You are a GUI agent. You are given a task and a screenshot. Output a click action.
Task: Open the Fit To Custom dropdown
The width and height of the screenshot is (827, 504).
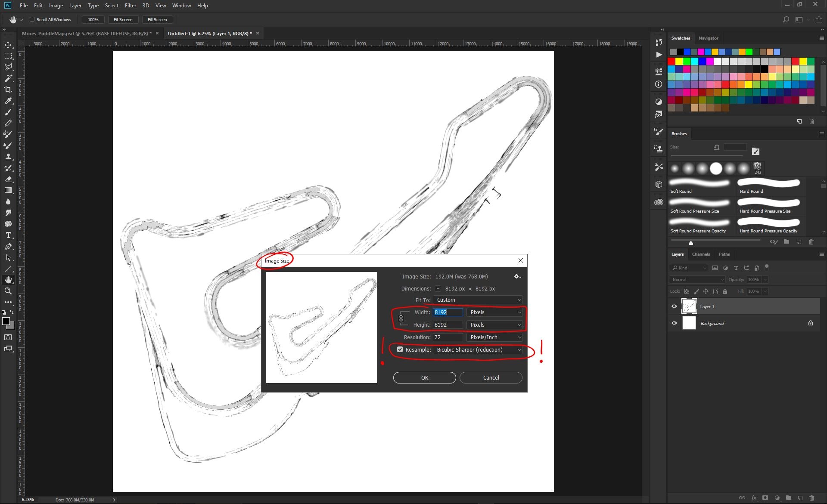click(x=478, y=300)
